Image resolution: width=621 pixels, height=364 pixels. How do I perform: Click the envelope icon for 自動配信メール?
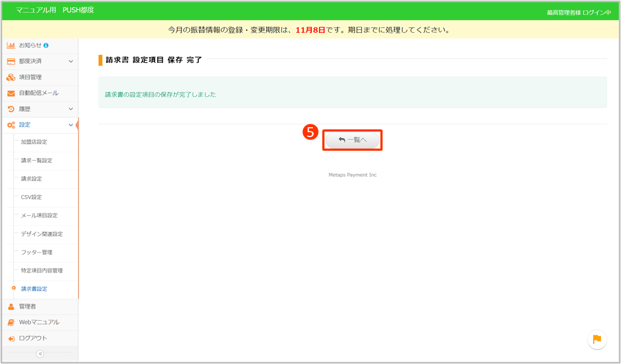11,93
